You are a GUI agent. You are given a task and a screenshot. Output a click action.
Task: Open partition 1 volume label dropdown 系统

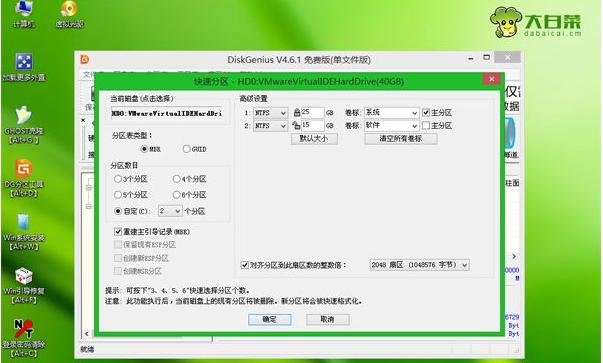(x=391, y=113)
